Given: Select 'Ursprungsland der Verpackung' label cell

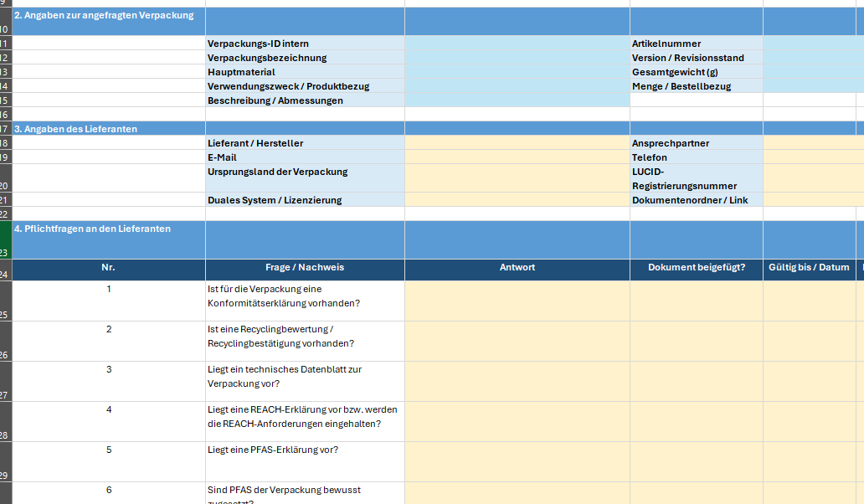Looking at the screenshot, I should pos(305,178).
